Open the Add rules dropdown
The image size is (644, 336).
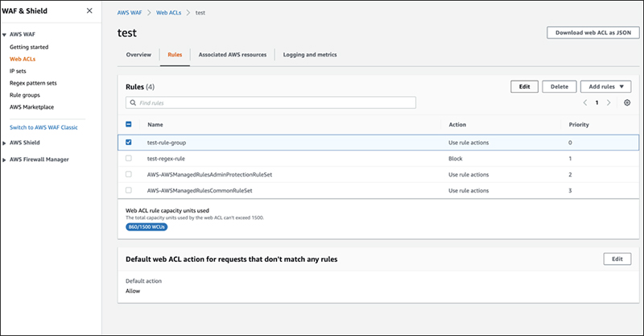606,85
